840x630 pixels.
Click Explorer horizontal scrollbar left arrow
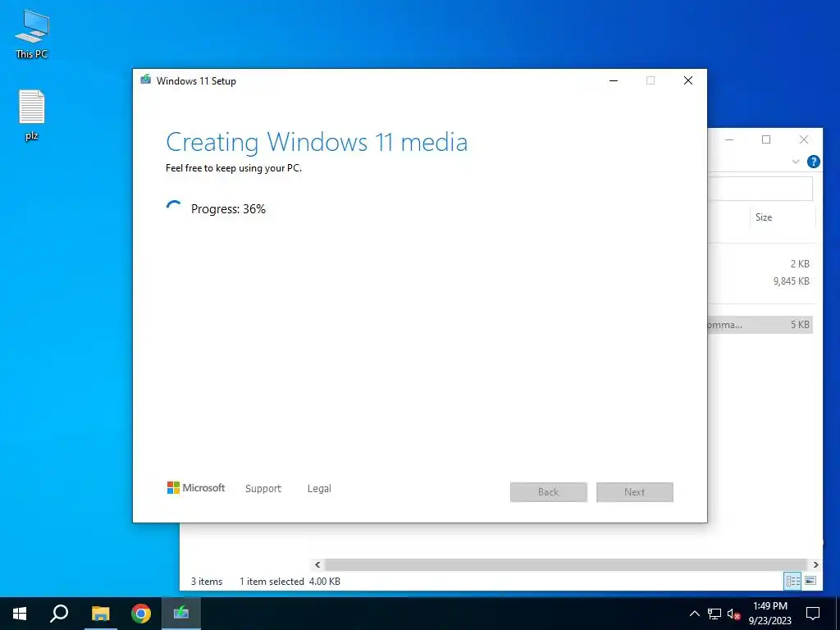317,564
